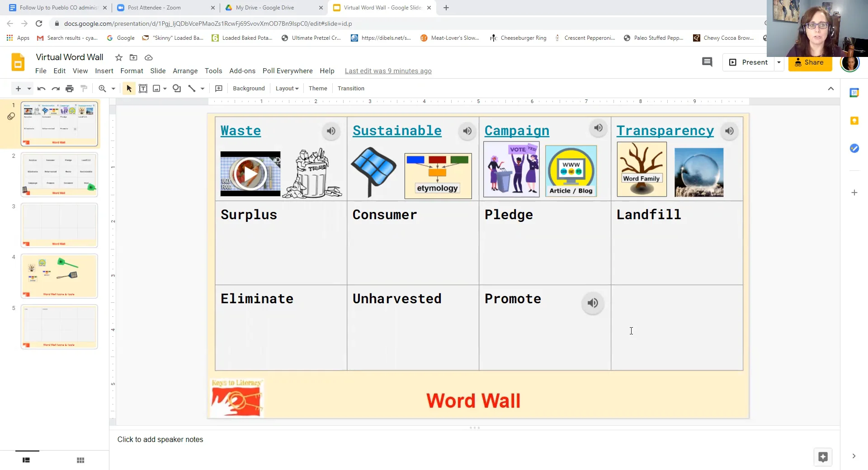This screenshot has width=868, height=470.
Task: Open the Format menu
Action: coord(131,71)
